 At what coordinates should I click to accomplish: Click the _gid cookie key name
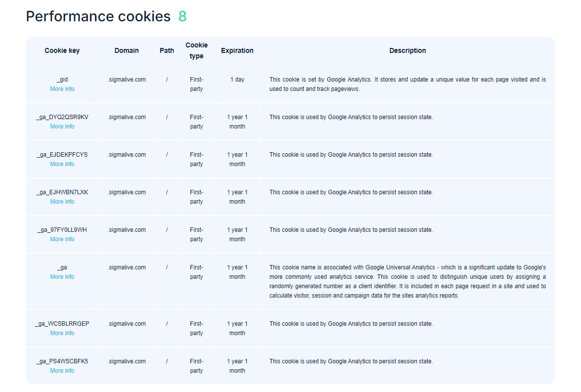(62, 80)
